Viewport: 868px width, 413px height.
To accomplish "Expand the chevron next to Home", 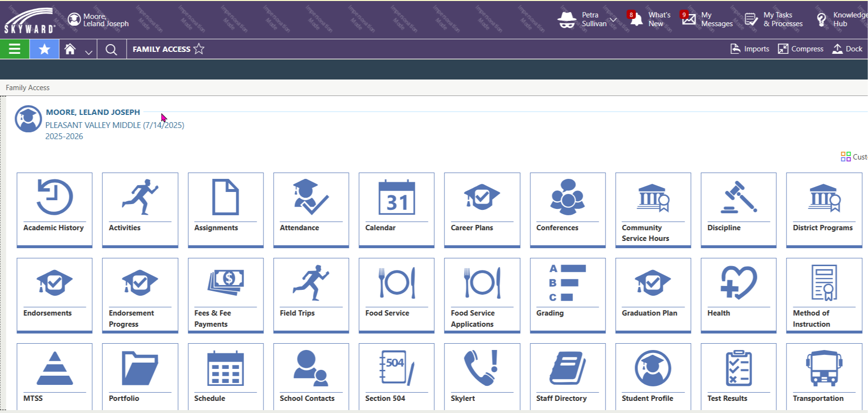I will pyautogui.click(x=88, y=51).
